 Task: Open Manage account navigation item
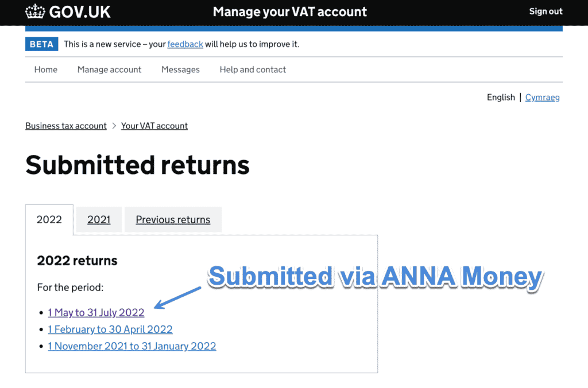(109, 69)
